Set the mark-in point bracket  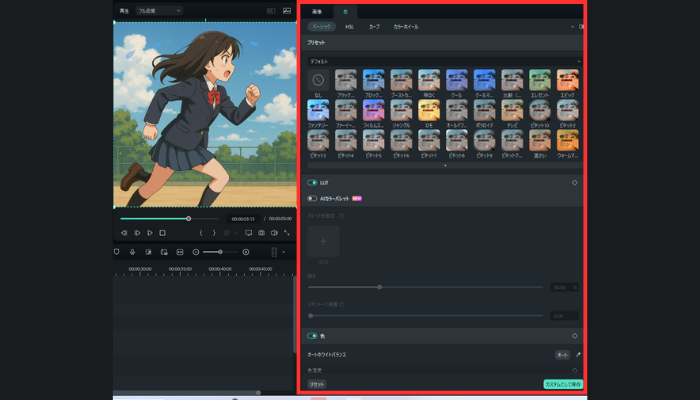[x=201, y=233]
